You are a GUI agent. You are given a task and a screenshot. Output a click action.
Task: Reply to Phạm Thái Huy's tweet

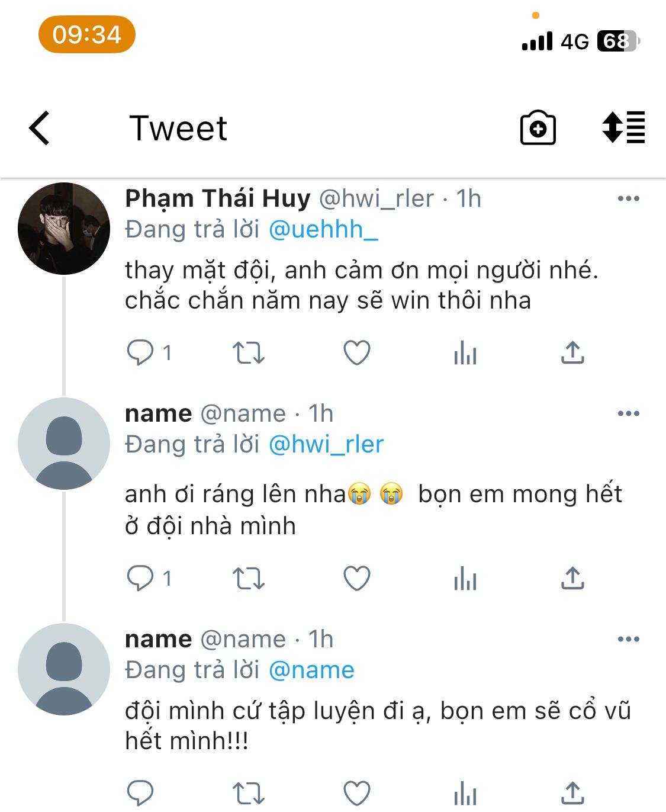[x=140, y=353]
